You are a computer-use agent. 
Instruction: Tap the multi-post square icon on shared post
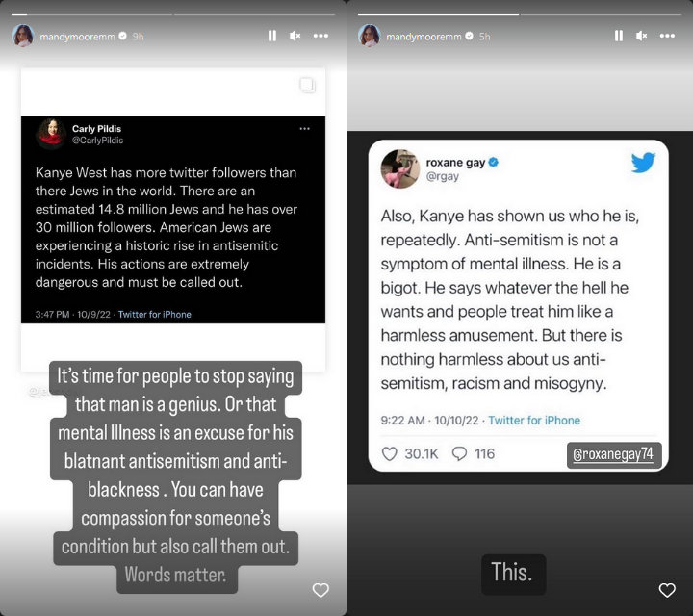(307, 85)
